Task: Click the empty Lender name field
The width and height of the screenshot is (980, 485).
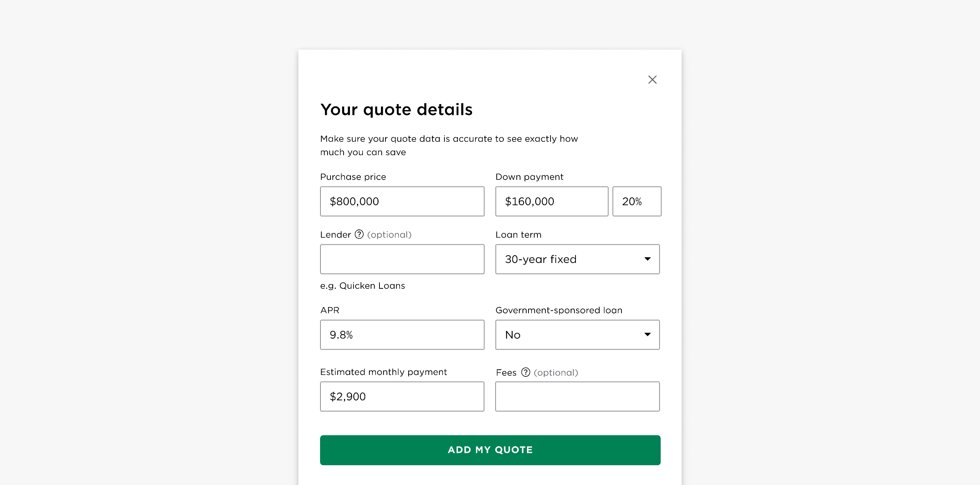Action: pyautogui.click(x=402, y=259)
